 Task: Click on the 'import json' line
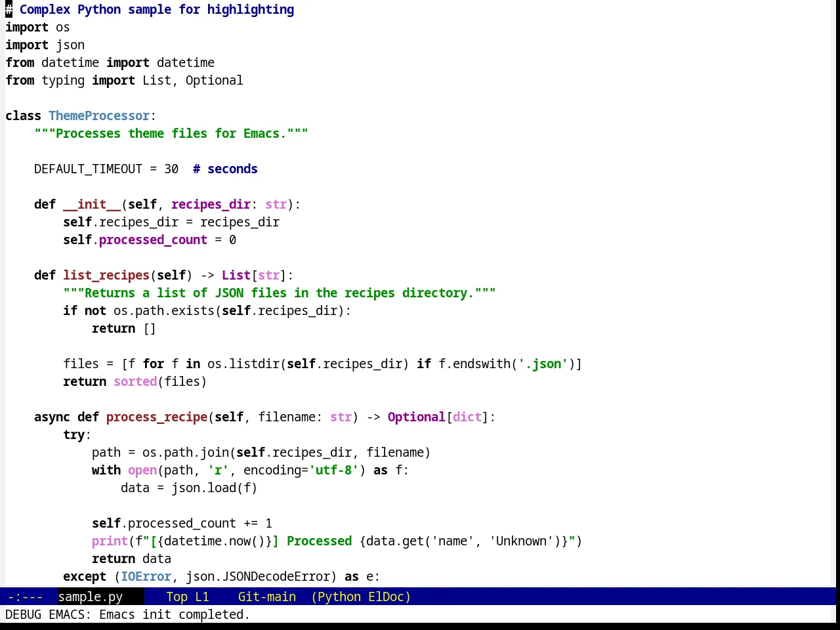[x=45, y=45]
